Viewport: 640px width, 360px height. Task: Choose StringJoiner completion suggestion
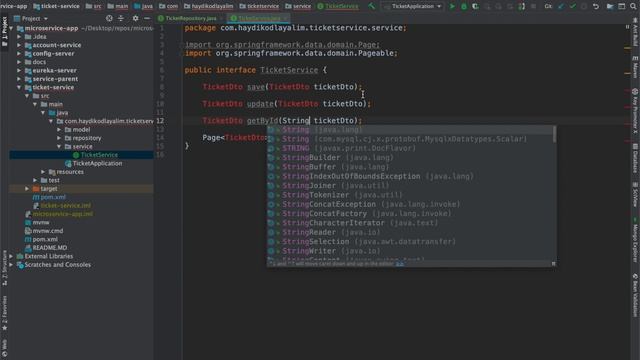[x=410, y=186]
